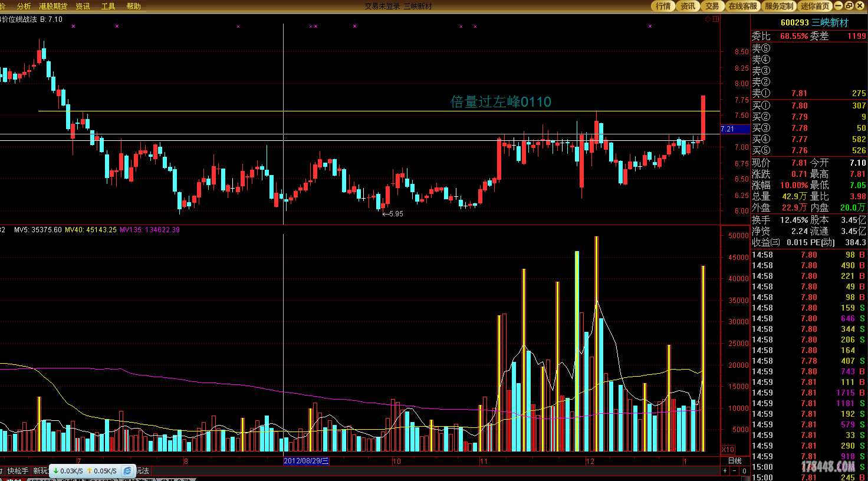Screen dimensions: 868x481
Task: Click the 行情 button in the title bar
Action: (x=663, y=6)
